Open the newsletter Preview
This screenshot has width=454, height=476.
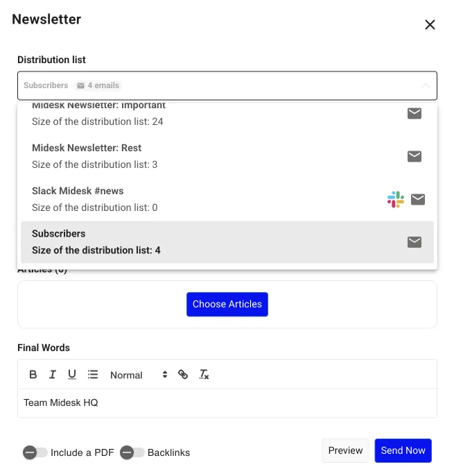(345, 450)
